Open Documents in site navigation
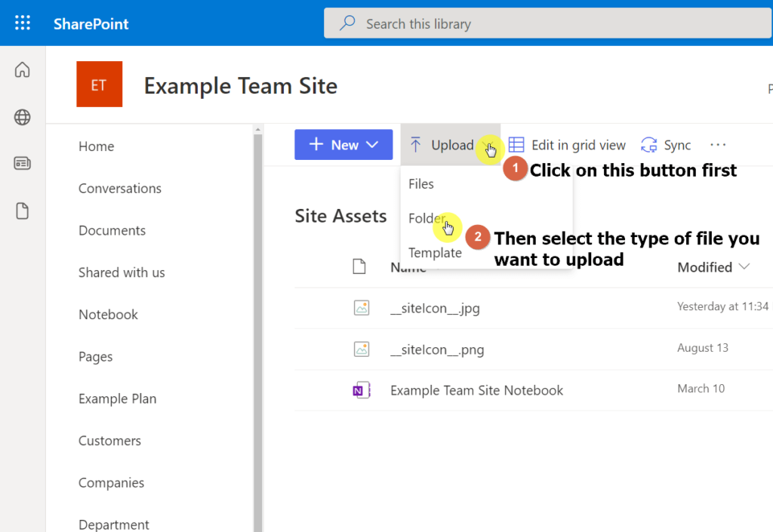 point(112,231)
